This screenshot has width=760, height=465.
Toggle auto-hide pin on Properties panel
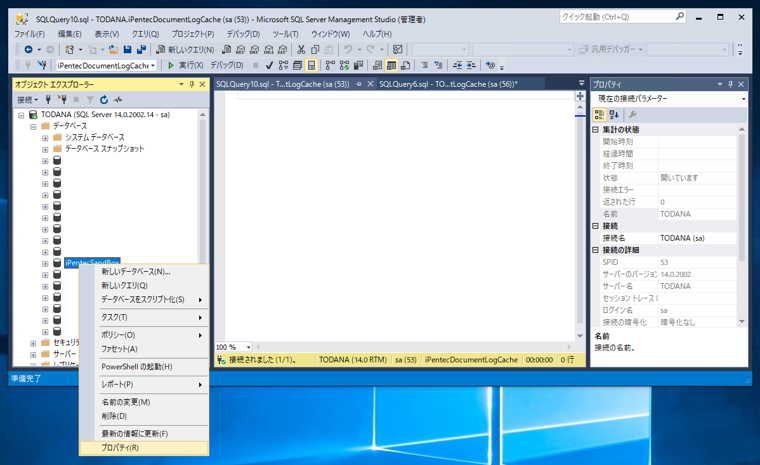(730, 85)
